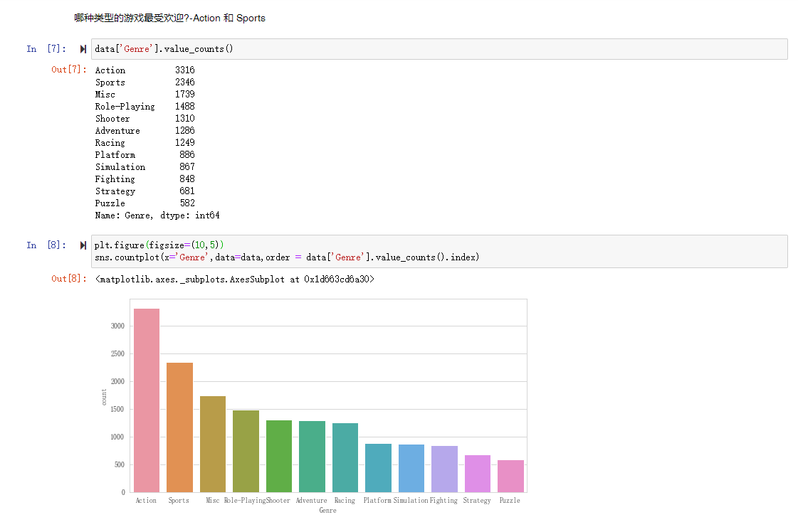This screenshot has height=532, width=798.
Task: Click the Name: Genre, dtype: int64 line
Action: 157,216
